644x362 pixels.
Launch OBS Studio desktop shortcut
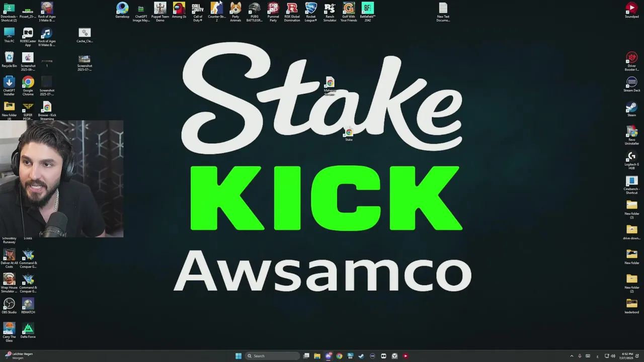pyautogui.click(x=9, y=306)
